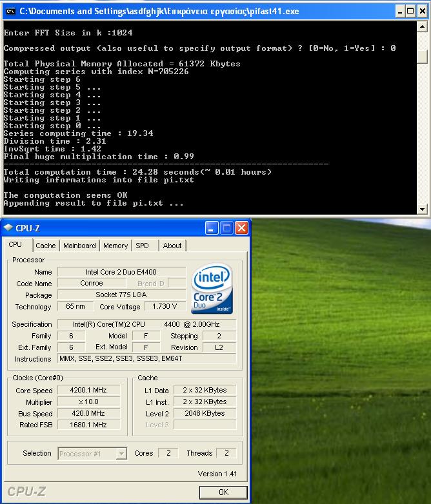431x504 pixels.
Task: Click the Enter FFT Size line in console
Action: pos(68,33)
